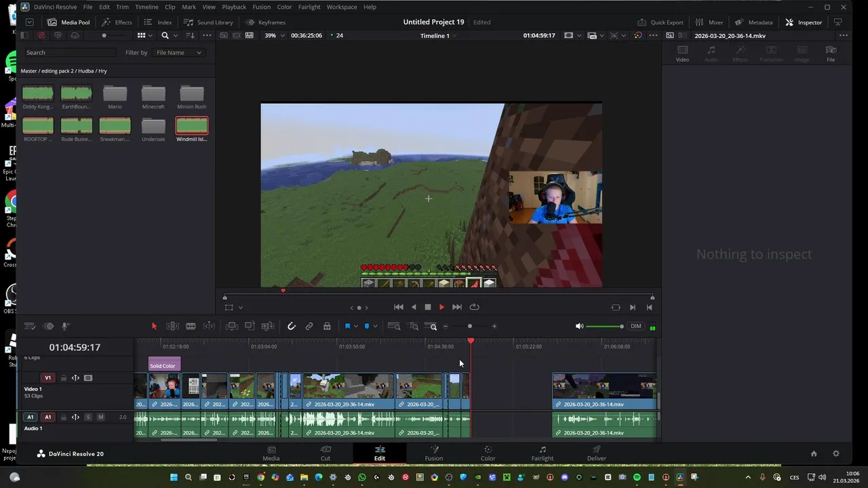Open Project Settings gear icon

pyautogui.click(x=835, y=453)
